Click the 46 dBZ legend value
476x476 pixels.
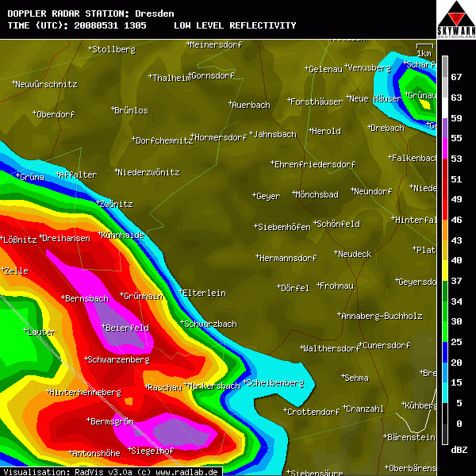(456, 220)
